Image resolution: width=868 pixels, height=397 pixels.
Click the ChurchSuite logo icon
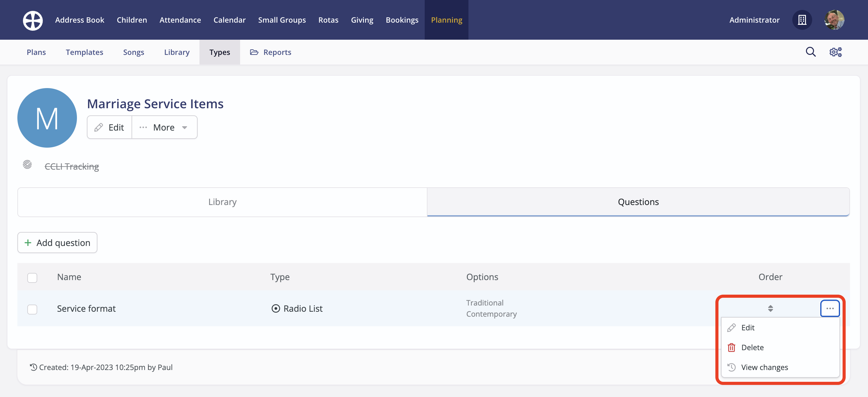tap(33, 20)
